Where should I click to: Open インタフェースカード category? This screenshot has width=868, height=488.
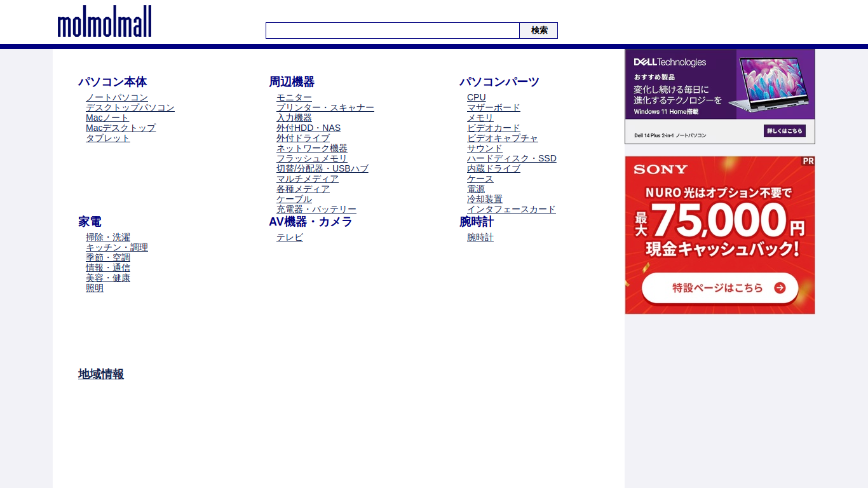pyautogui.click(x=512, y=209)
